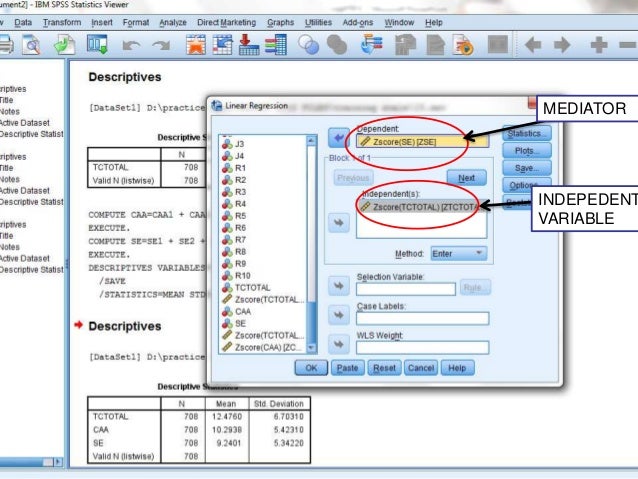
Task: Open the Plots... button
Action: tap(527, 151)
